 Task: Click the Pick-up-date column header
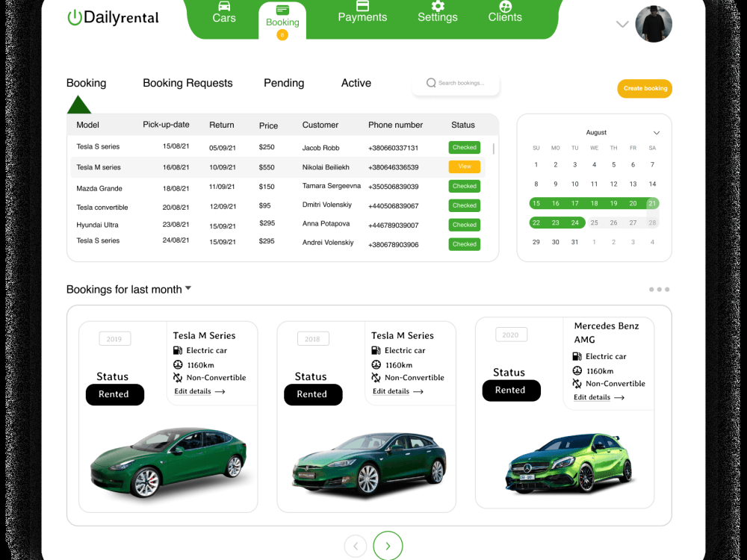click(x=166, y=125)
